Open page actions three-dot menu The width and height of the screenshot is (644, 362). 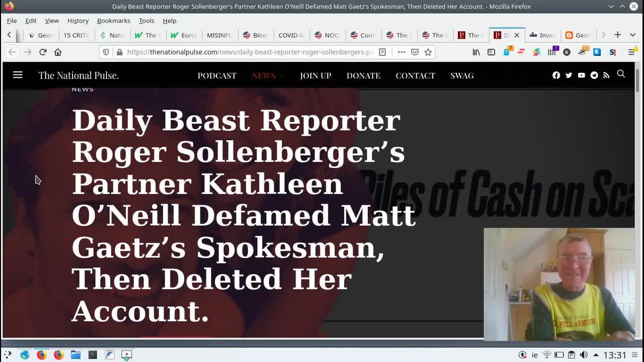401,52
